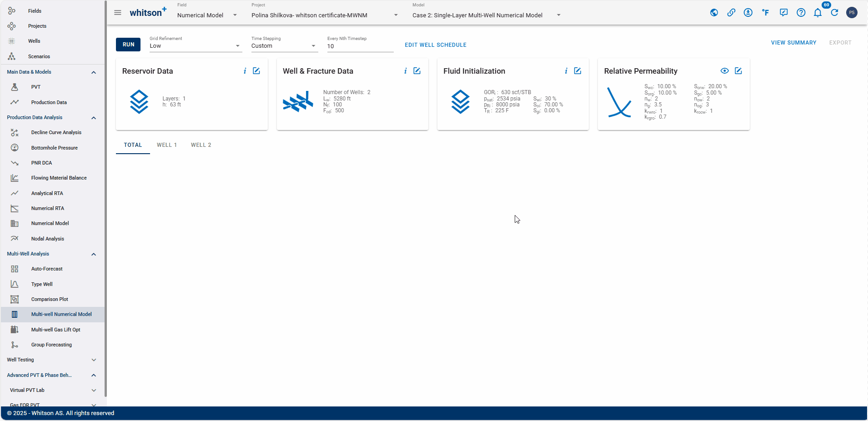Open Production Data in sidebar
This screenshot has height=421, width=868.
click(x=52, y=102)
